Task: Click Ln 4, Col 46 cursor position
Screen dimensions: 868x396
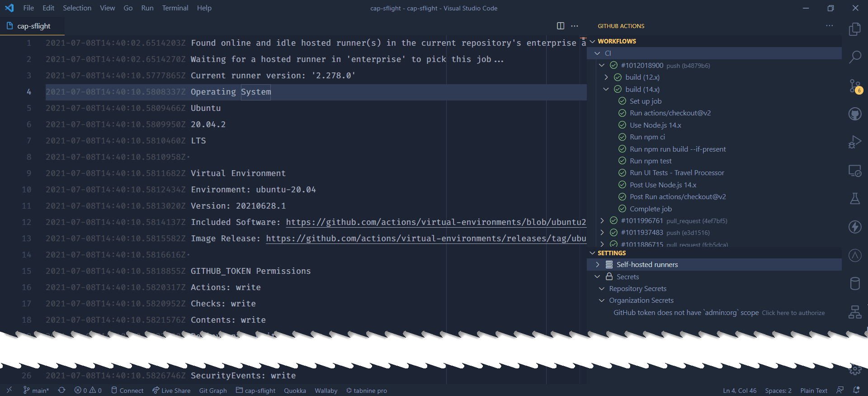Action: click(x=740, y=390)
